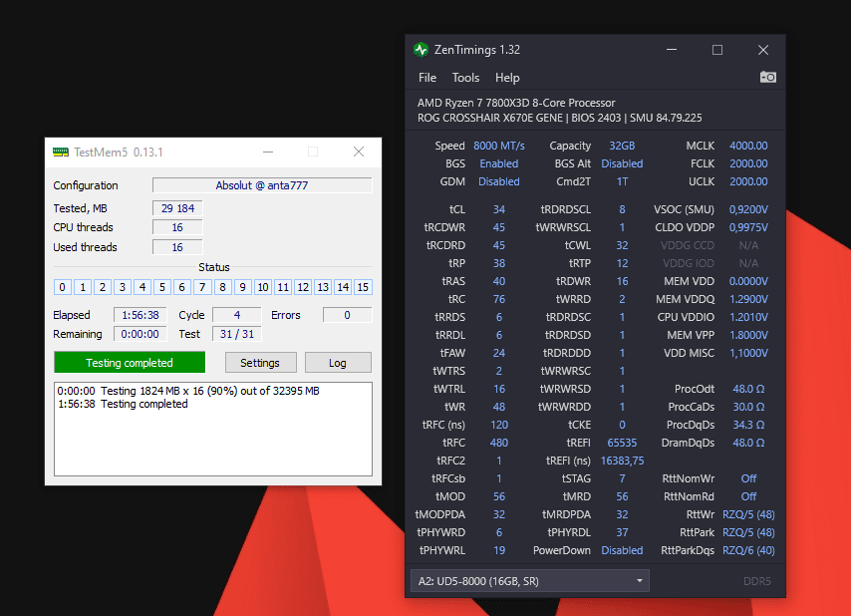Click the Absolut @ anta777 configuration field

coord(262,185)
